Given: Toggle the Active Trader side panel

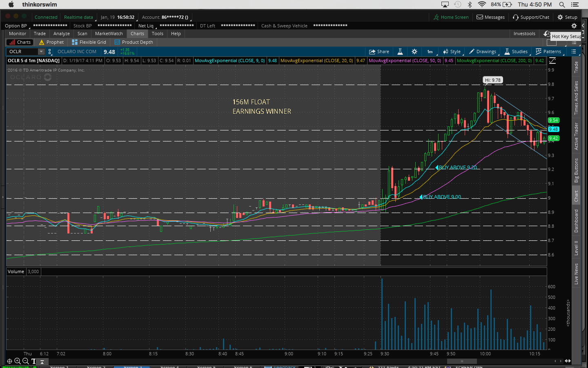Looking at the screenshot, I should click(576, 136).
